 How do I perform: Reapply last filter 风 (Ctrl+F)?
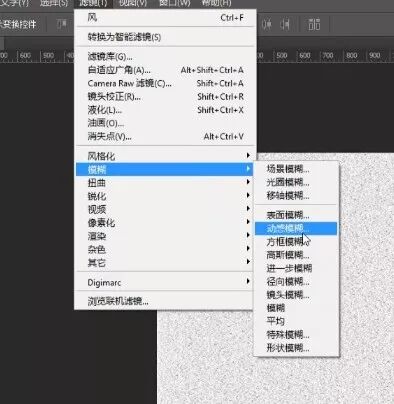point(165,17)
